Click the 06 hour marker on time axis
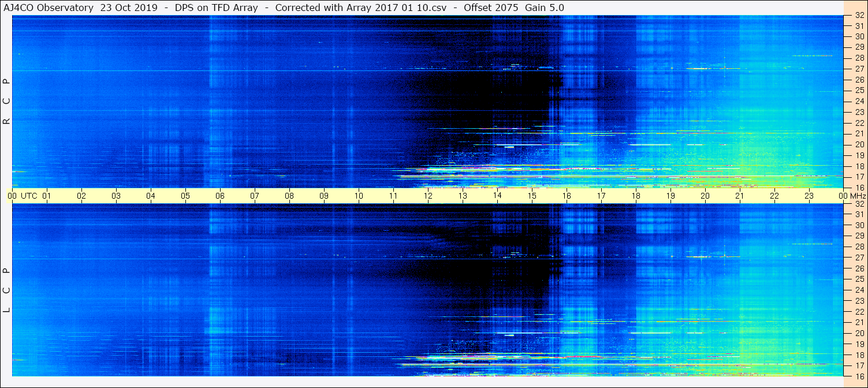868x388 pixels. pyautogui.click(x=220, y=196)
